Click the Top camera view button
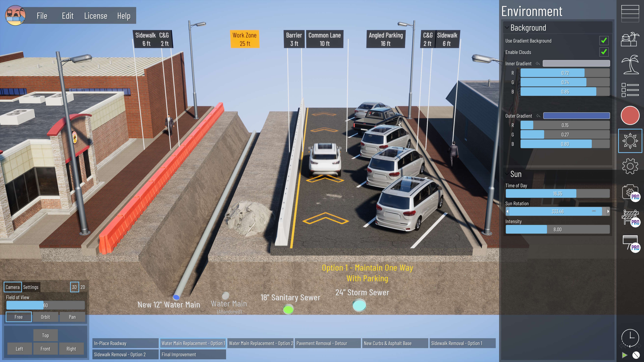 pyautogui.click(x=44, y=335)
